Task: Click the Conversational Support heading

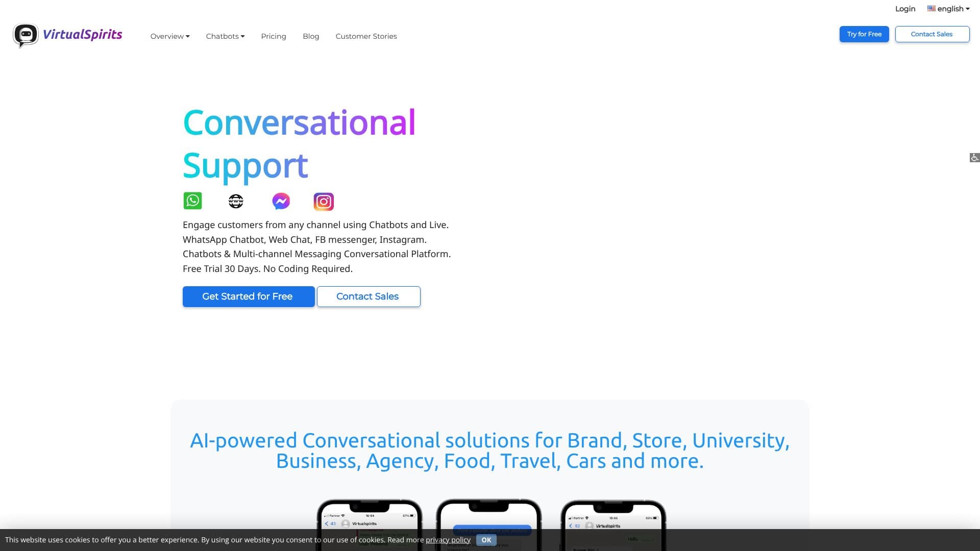Action: [299, 144]
